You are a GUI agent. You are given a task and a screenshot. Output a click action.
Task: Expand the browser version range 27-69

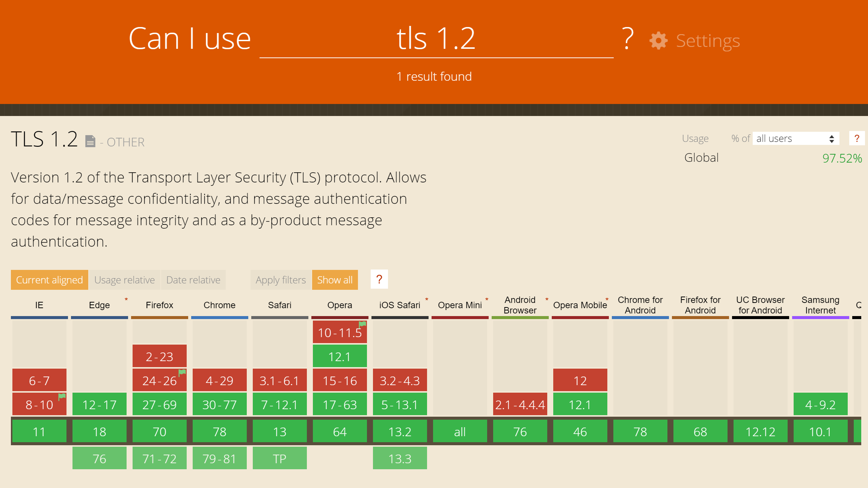(159, 405)
